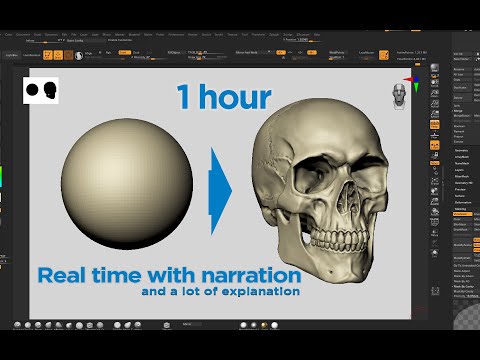The height and width of the screenshot is (360, 480).
Task: Click the orange icon right of LazyMouse
Action: [384, 55]
